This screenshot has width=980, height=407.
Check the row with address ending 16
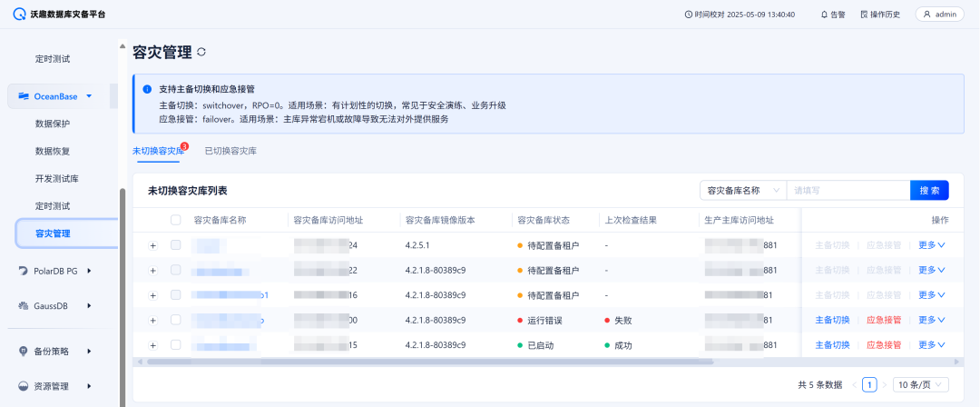(176, 295)
